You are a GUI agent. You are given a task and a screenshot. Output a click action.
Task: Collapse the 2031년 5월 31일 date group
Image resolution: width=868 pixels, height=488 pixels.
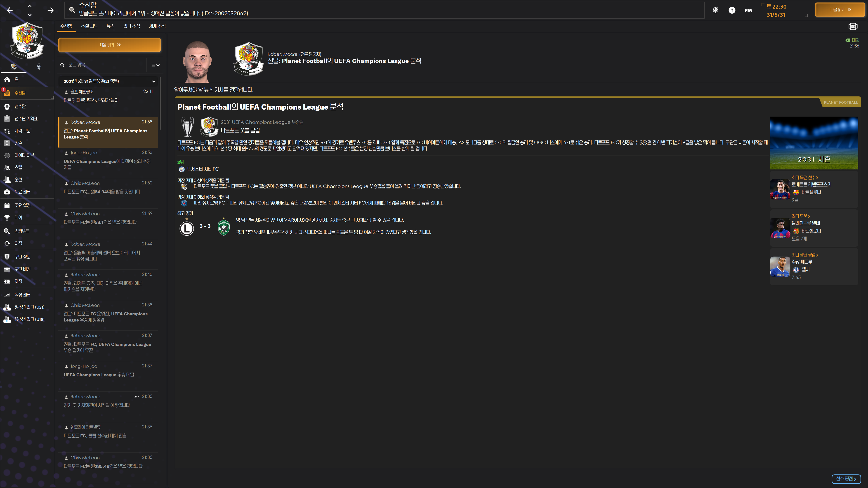tap(153, 81)
